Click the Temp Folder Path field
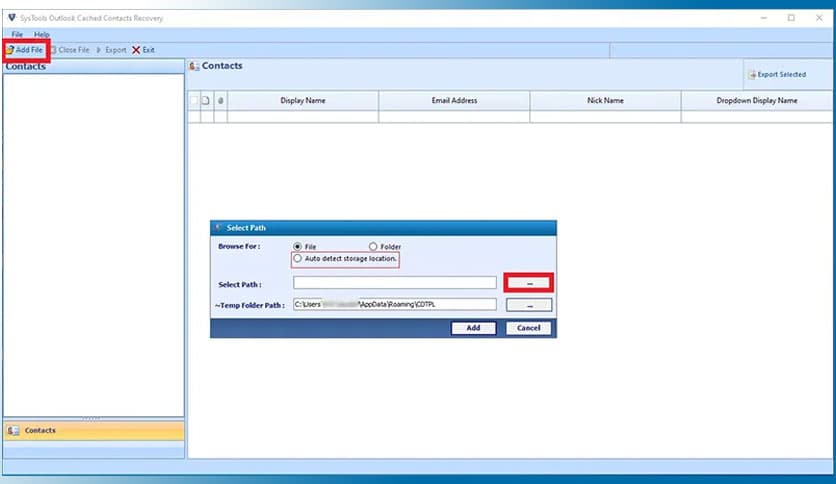Viewport: 836px width, 484px height. click(395, 304)
